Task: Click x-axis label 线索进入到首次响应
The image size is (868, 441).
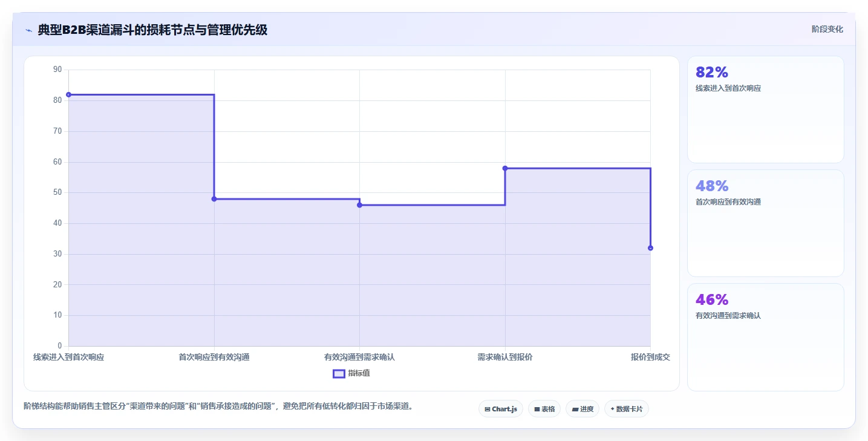Action: [68, 358]
